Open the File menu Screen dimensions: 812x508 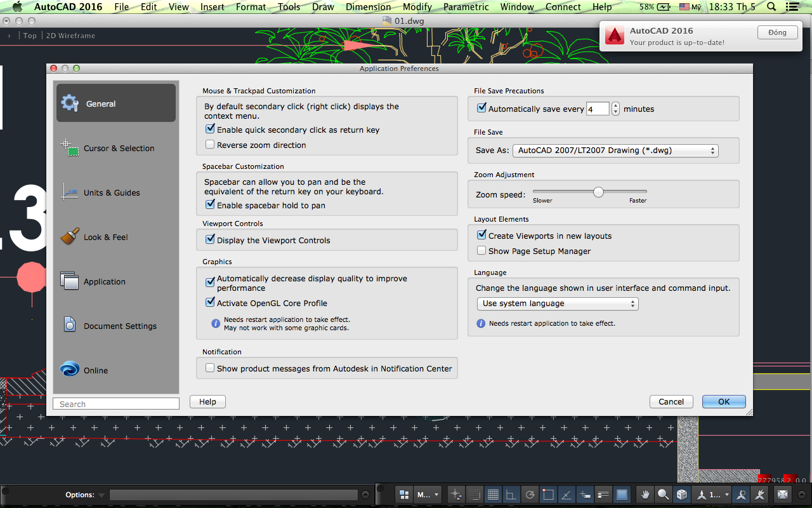click(x=122, y=7)
